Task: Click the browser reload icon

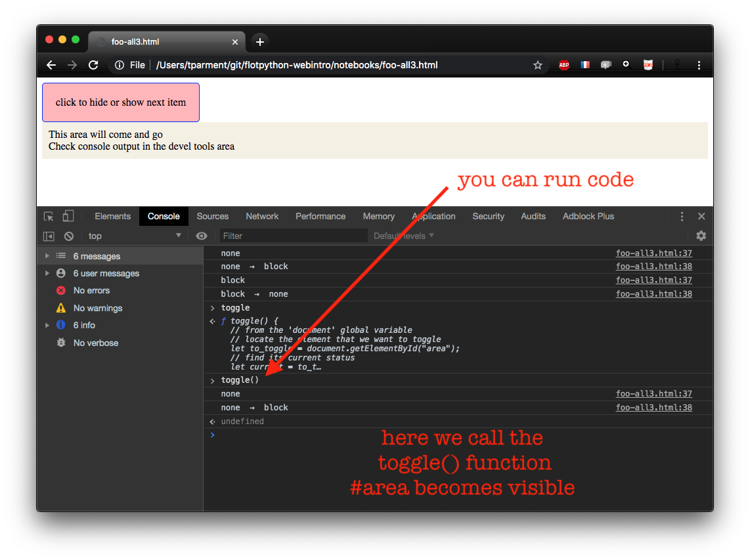Action: pos(93,65)
